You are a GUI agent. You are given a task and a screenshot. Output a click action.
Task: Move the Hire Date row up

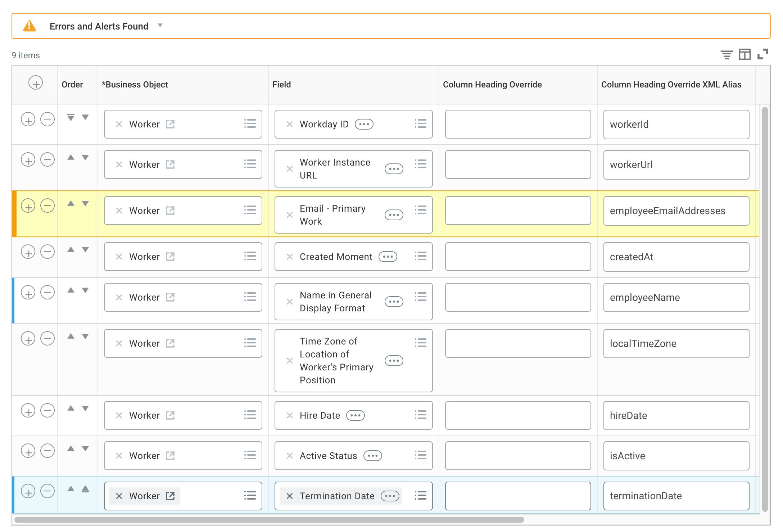pyautogui.click(x=71, y=408)
